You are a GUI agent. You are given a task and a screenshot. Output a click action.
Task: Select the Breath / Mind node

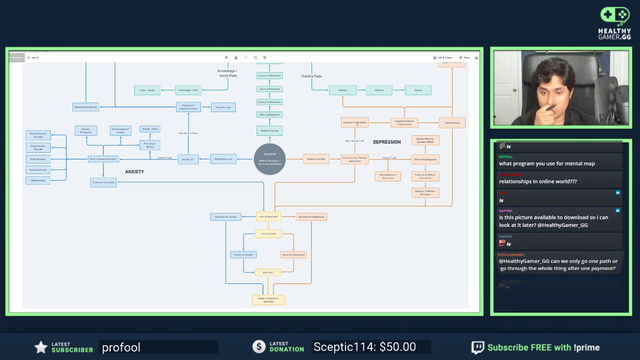point(150,129)
